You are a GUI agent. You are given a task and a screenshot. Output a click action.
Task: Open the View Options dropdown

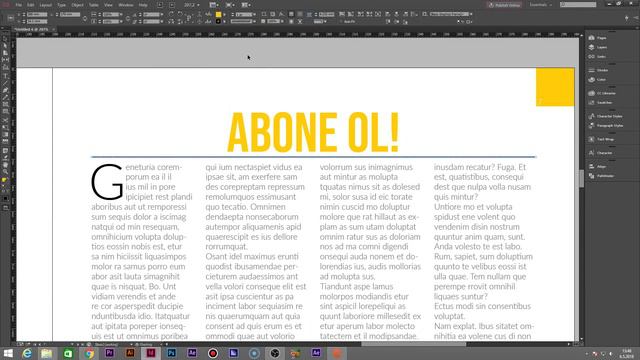pyautogui.click(x=214, y=5)
